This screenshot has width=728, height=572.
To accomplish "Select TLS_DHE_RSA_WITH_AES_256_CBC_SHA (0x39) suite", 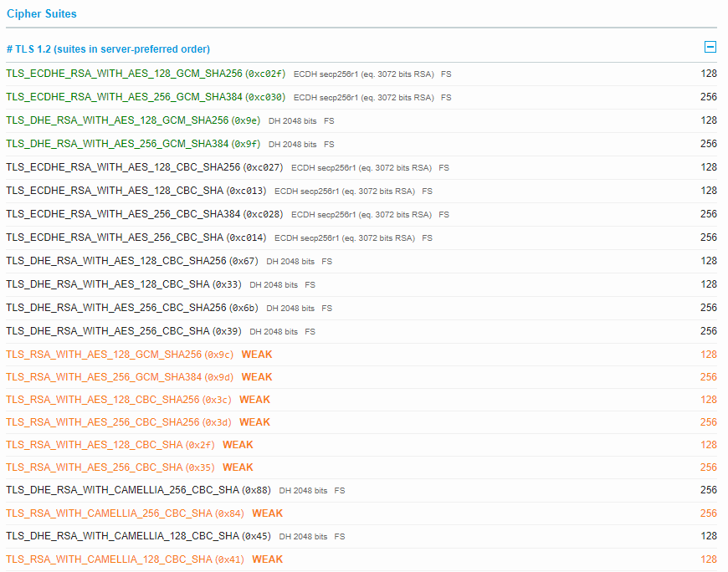I will pyautogui.click(x=124, y=331).
